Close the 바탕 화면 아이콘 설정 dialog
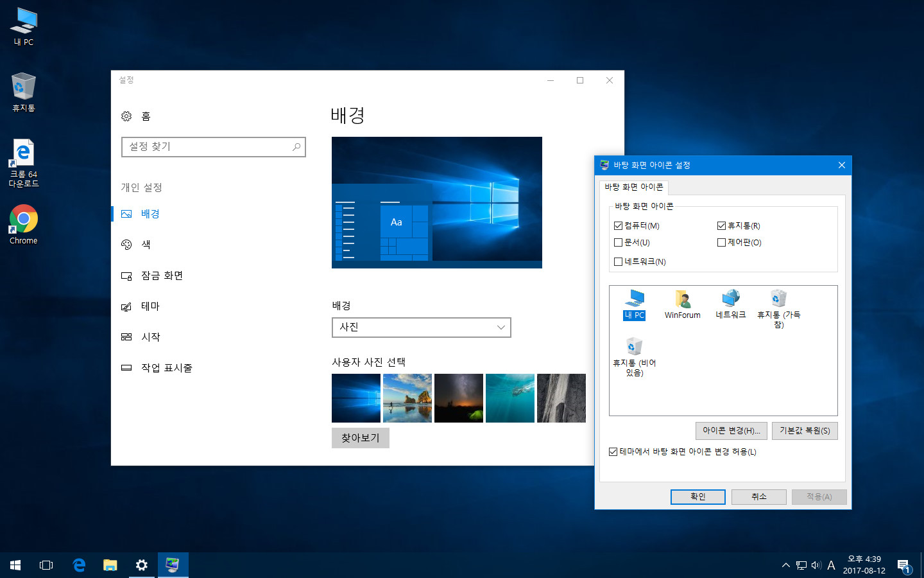924x578 pixels. 842,166
